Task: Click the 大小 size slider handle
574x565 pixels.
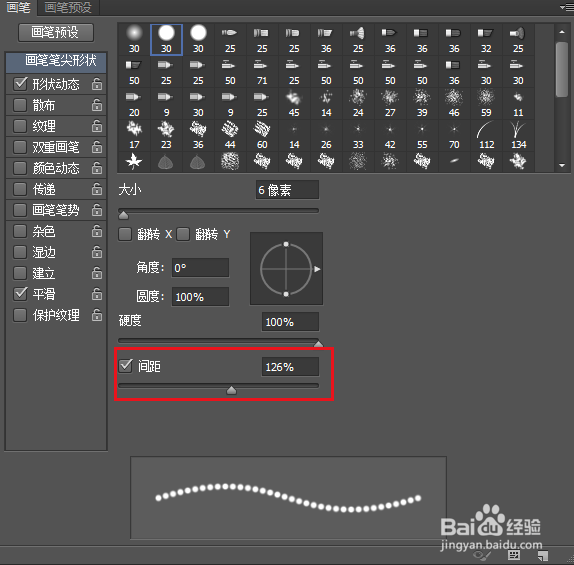Action: 124,215
